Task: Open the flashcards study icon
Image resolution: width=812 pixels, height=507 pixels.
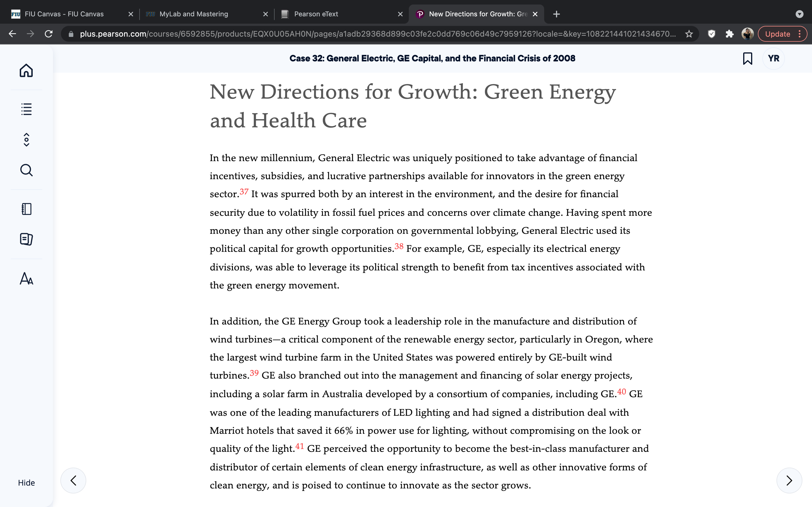Action: click(x=26, y=239)
